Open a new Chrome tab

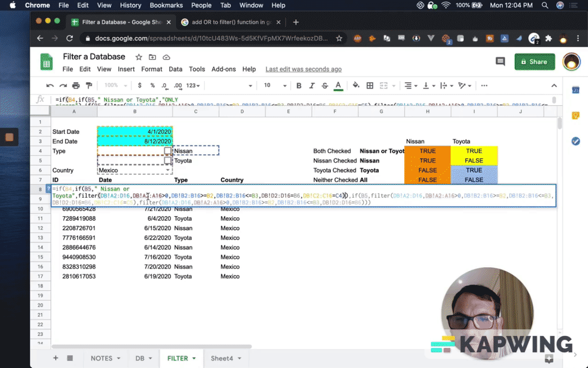tap(296, 22)
